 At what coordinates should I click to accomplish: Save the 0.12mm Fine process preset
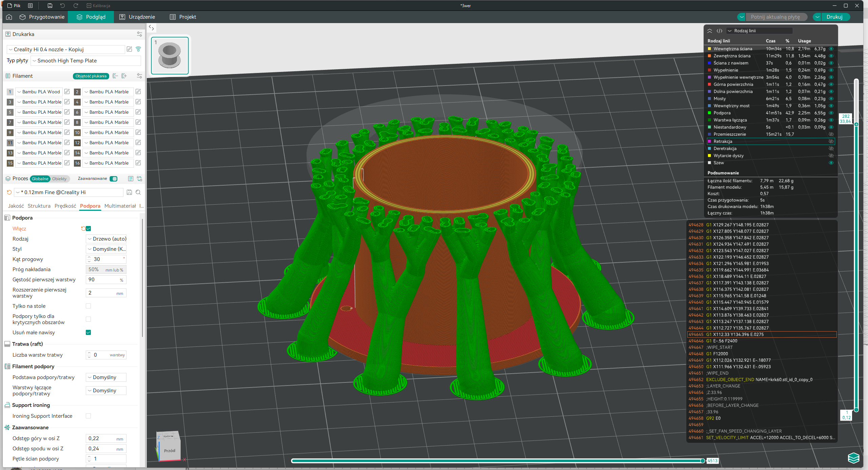click(129, 192)
